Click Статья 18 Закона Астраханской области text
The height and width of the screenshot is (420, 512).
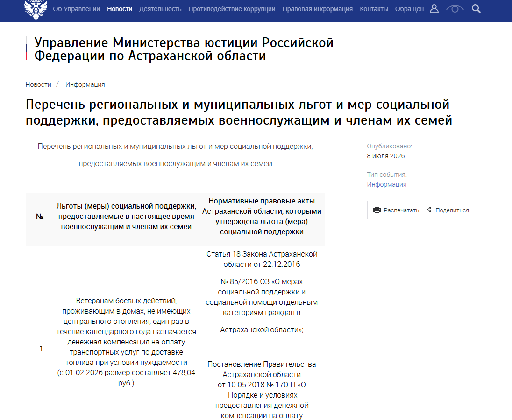pos(262,259)
